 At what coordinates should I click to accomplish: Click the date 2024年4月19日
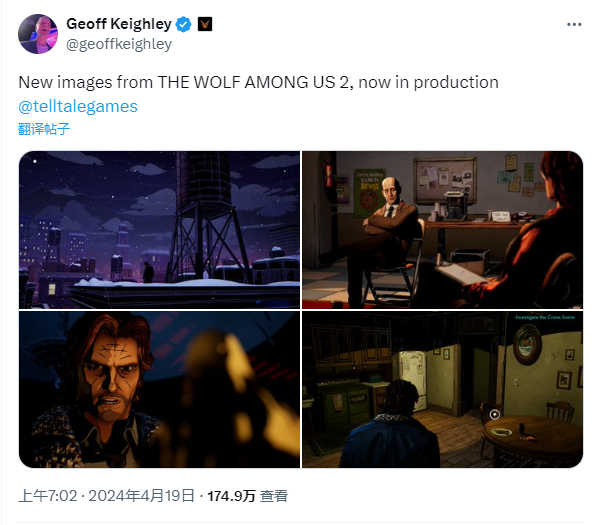tap(142, 496)
